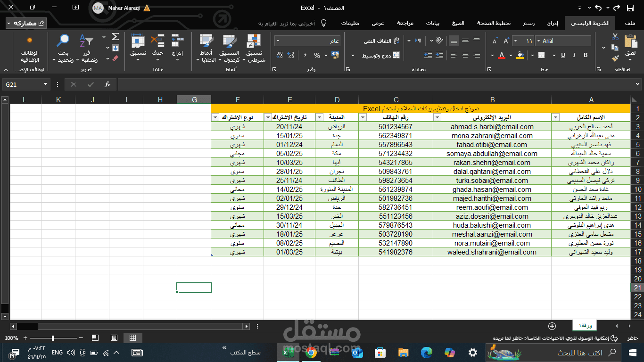This screenshot has width=644, height=362.
Task: Click the increase decimal icon
Action: 291,56
